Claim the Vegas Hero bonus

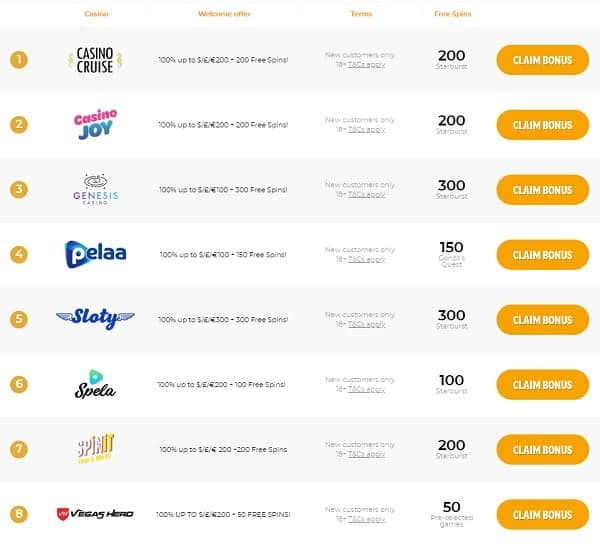pos(542,514)
